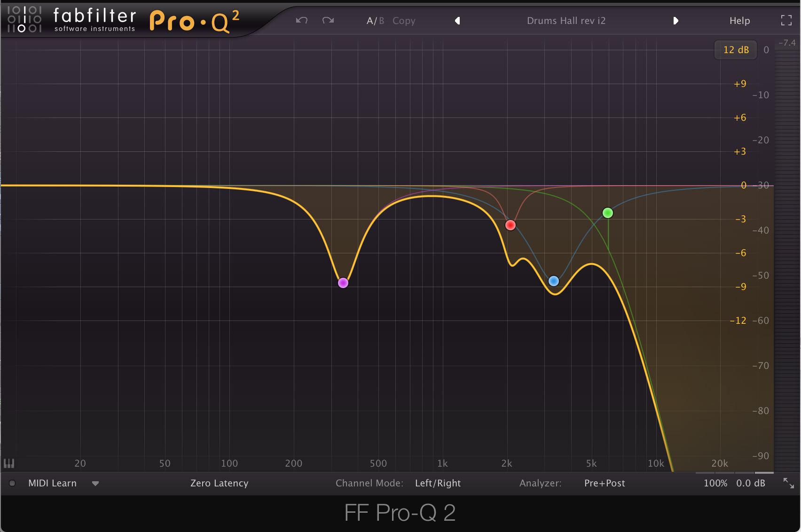Enter full screen mode with the corner-brackets icon
This screenshot has width=801, height=532.
(786, 20)
